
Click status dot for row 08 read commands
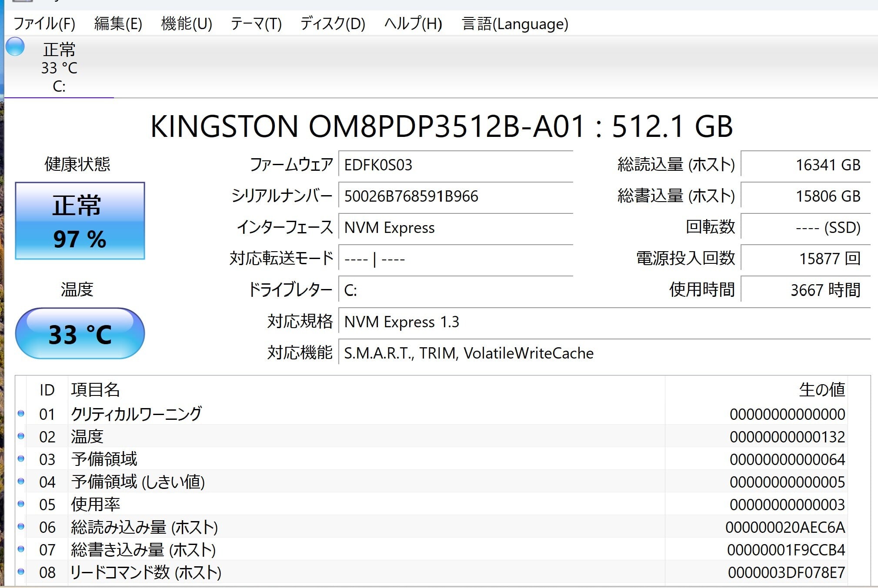[21, 571]
